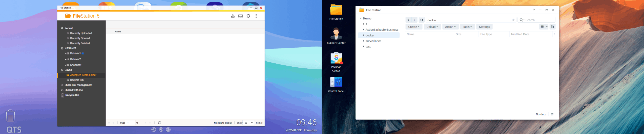Screen dimensions: 644x134
Task: Open the Tools menu
Action: pyautogui.click(x=467, y=27)
